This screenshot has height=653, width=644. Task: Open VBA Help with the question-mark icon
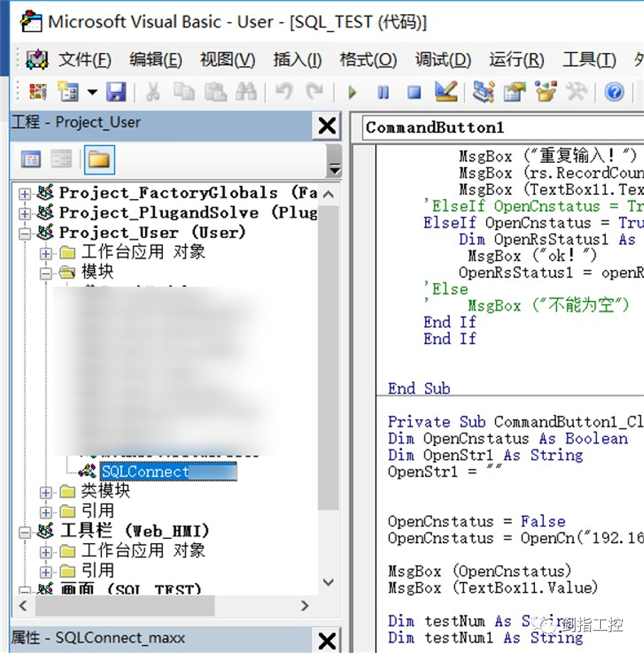pyautogui.click(x=615, y=92)
